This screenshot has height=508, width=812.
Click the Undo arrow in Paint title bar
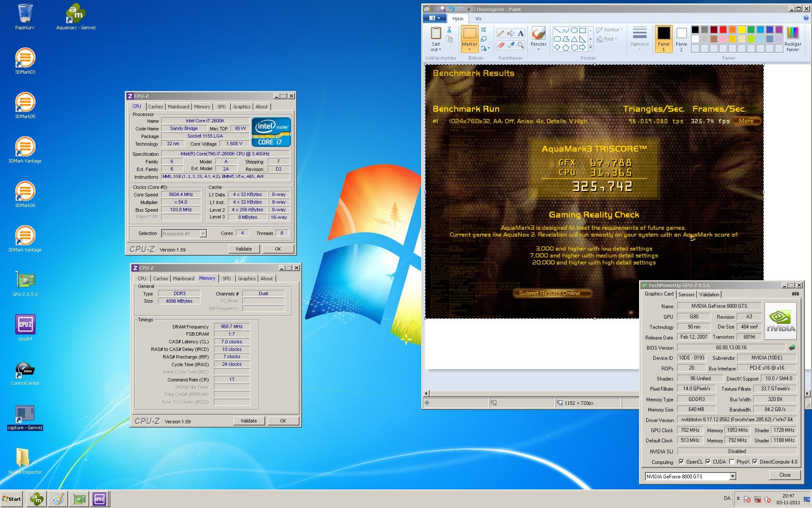(451, 9)
